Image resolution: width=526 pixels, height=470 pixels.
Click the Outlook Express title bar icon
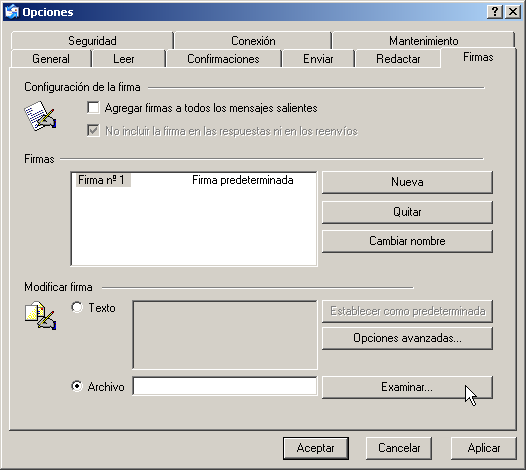(12, 12)
